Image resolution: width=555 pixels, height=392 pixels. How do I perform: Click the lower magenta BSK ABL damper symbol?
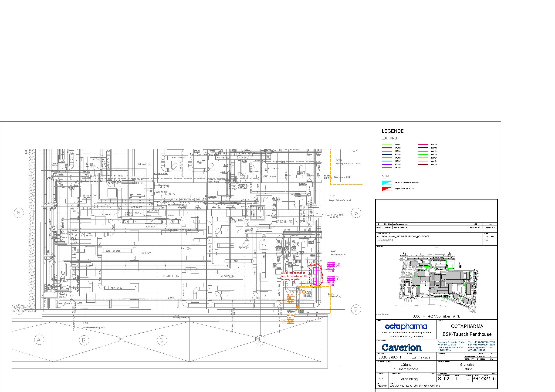[x=315, y=281]
